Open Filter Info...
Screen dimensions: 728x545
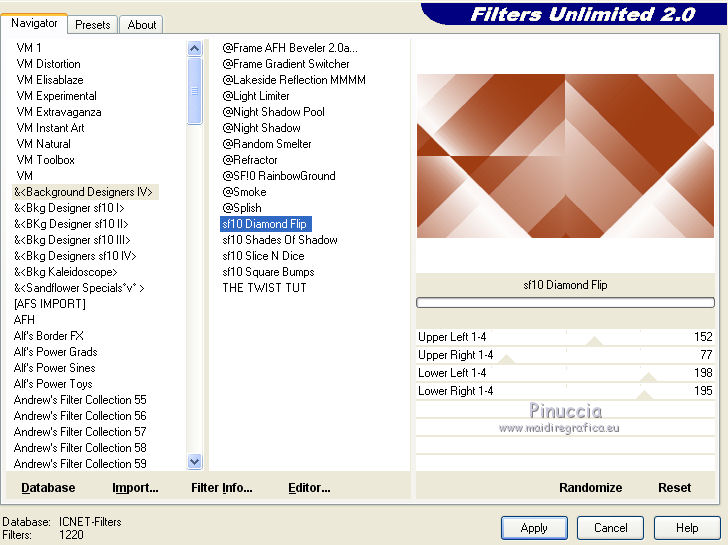[221, 487]
